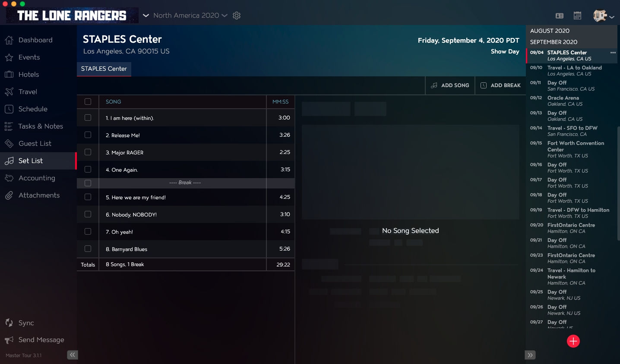Image resolution: width=620 pixels, height=364 pixels.
Task: Select 09/23 FirstOntario Centre day
Action: (572, 258)
